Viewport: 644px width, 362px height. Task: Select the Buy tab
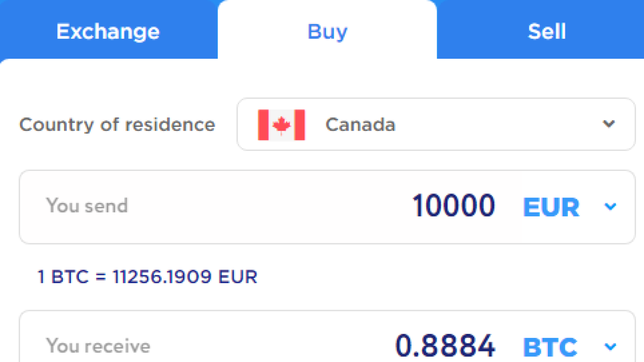[x=327, y=31]
